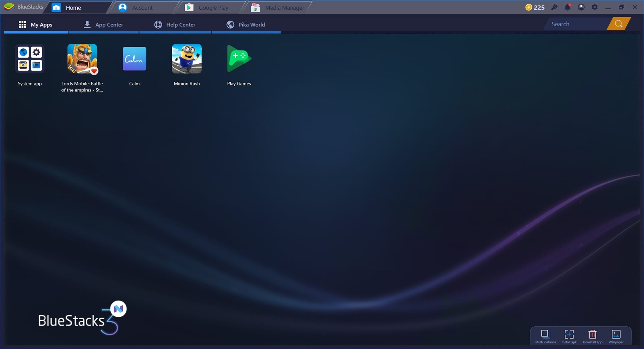Click the "Play Games" label text
The width and height of the screenshot is (644, 349).
click(x=239, y=83)
